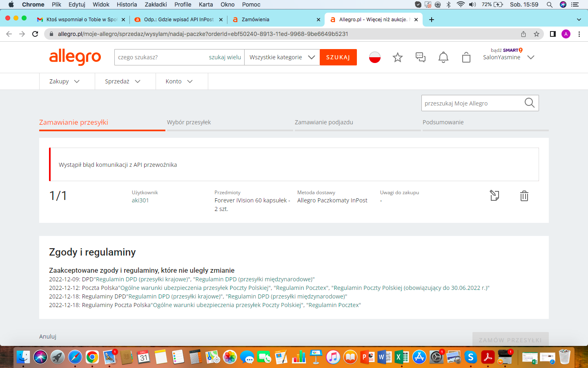Image resolution: width=588 pixels, height=368 pixels.
Task: Select the Podsumowanie step tab
Action: [x=443, y=122]
